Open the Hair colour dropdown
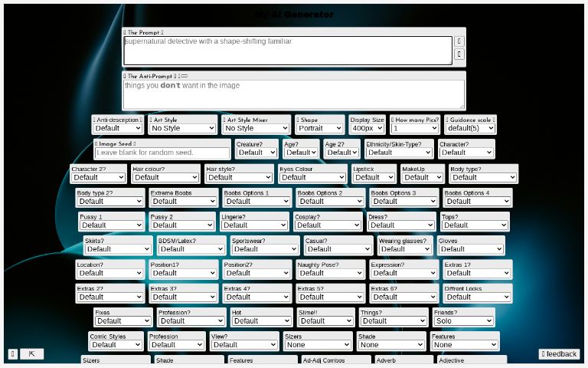The image size is (588, 368). tap(165, 177)
